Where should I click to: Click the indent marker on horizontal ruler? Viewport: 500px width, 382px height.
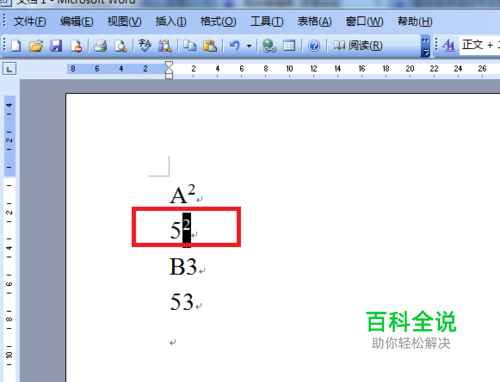click(x=169, y=70)
